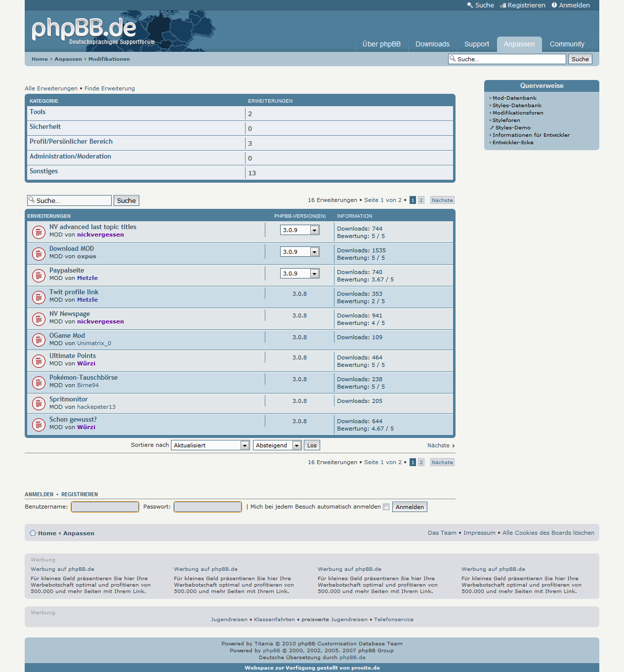Click into the Benutzername field
Viewport: 624px width, 672px height.
pos(105,507)
